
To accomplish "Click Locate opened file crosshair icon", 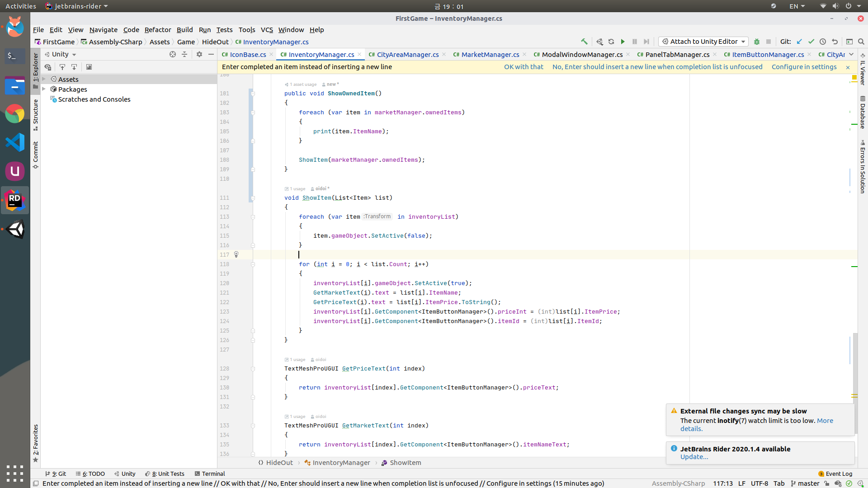I will [173, 54].
